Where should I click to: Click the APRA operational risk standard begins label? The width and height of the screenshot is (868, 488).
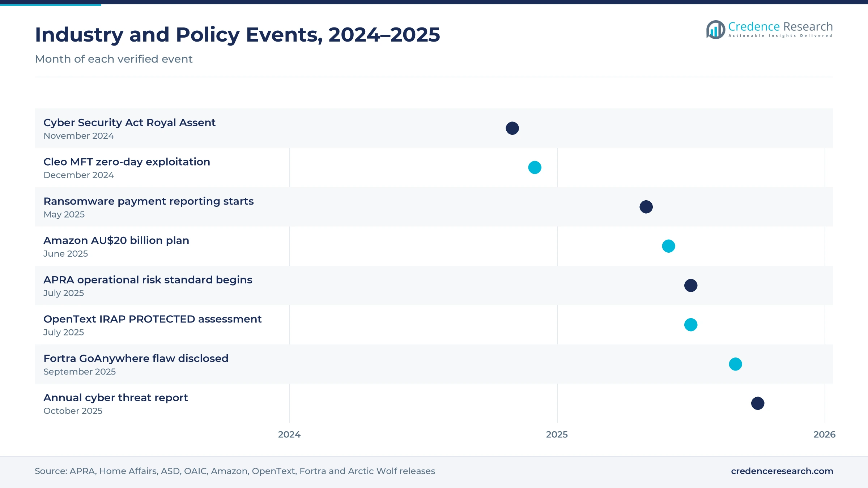(x=148, y=280)
